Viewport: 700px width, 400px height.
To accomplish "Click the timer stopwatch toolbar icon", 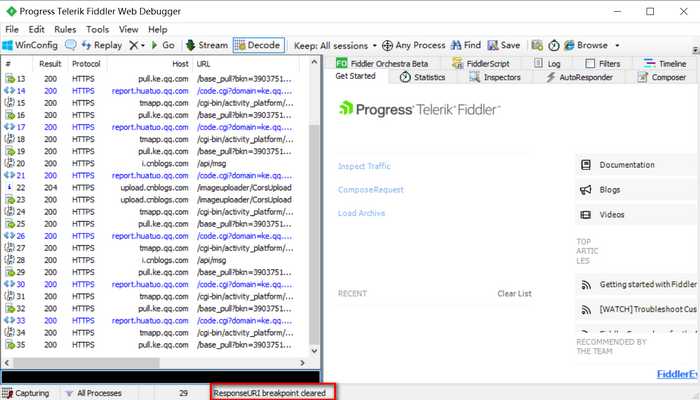I will tap(554, 45).
